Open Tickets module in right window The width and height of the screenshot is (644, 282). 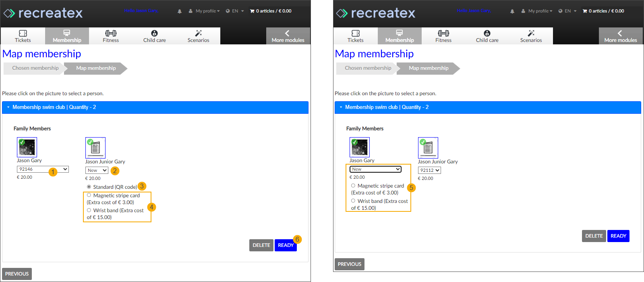(x=356, y=36)
